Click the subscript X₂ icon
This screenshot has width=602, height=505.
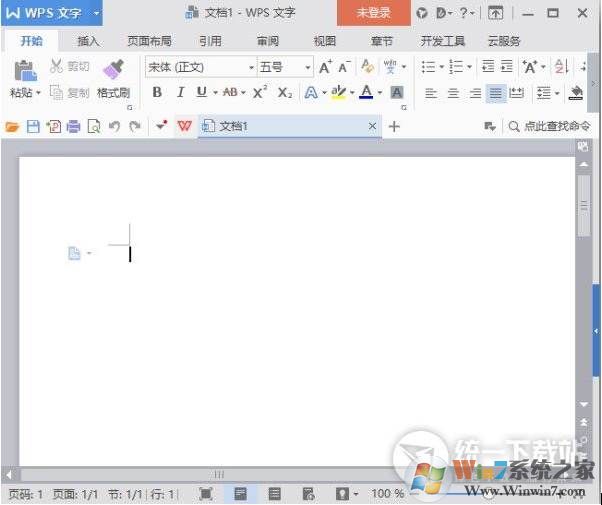tap(285, 92)
